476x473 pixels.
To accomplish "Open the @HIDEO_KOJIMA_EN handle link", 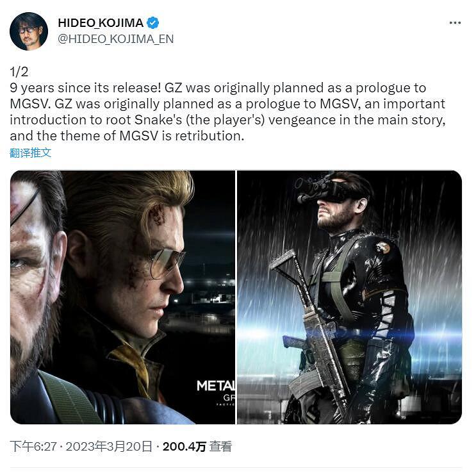I will [x=116, y=39].
